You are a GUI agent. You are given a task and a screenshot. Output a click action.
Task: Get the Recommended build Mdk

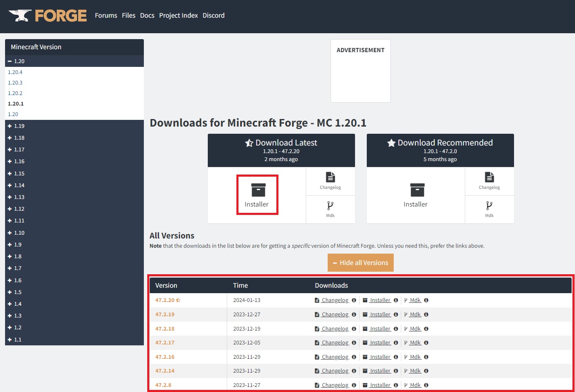tap(489, 209)
